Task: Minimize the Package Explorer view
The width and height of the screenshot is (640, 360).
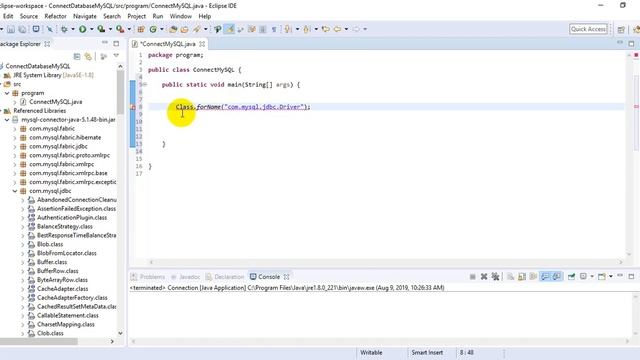Action: (105, 43)
